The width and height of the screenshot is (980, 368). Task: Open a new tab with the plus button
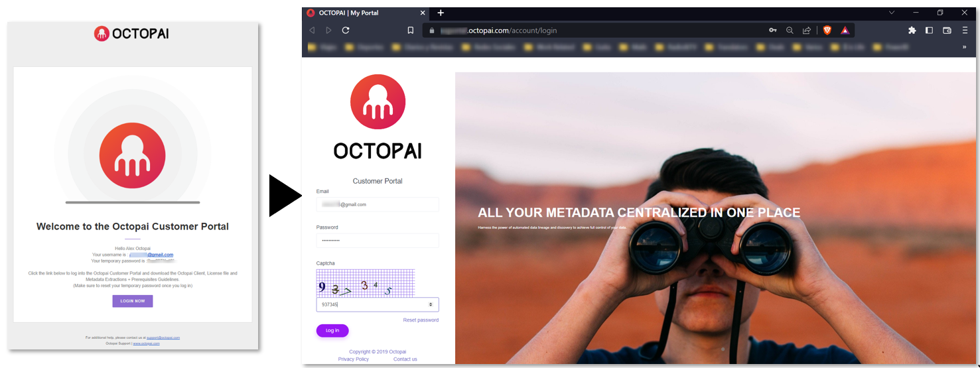pyautogui.click(x=441, y=13)
